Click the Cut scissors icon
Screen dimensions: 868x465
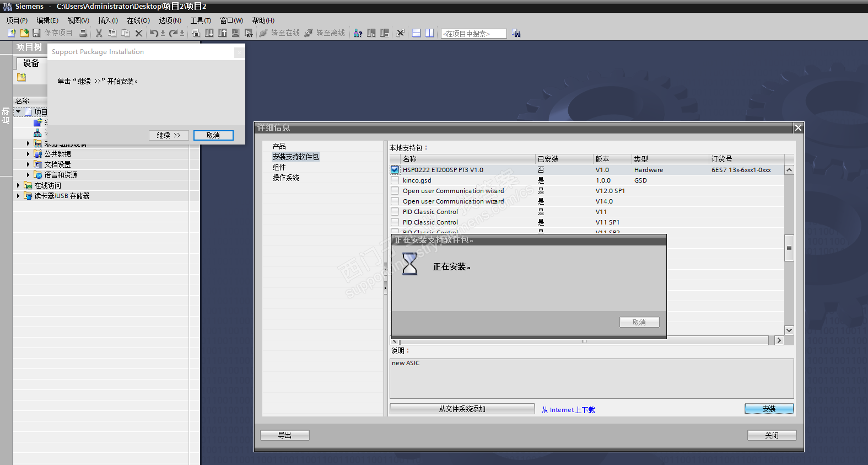point(99,33)
